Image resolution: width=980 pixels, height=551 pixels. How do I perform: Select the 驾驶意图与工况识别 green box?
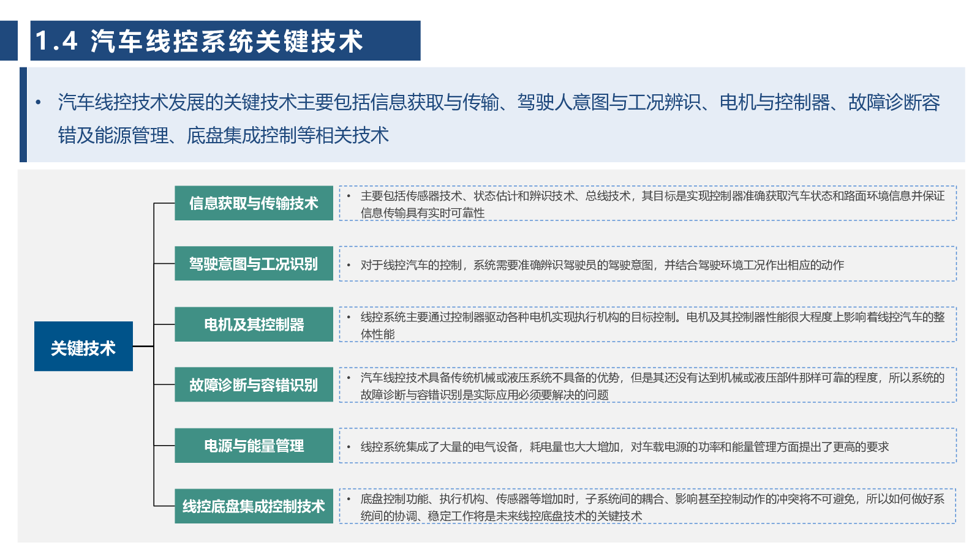(x=254, y=264)
